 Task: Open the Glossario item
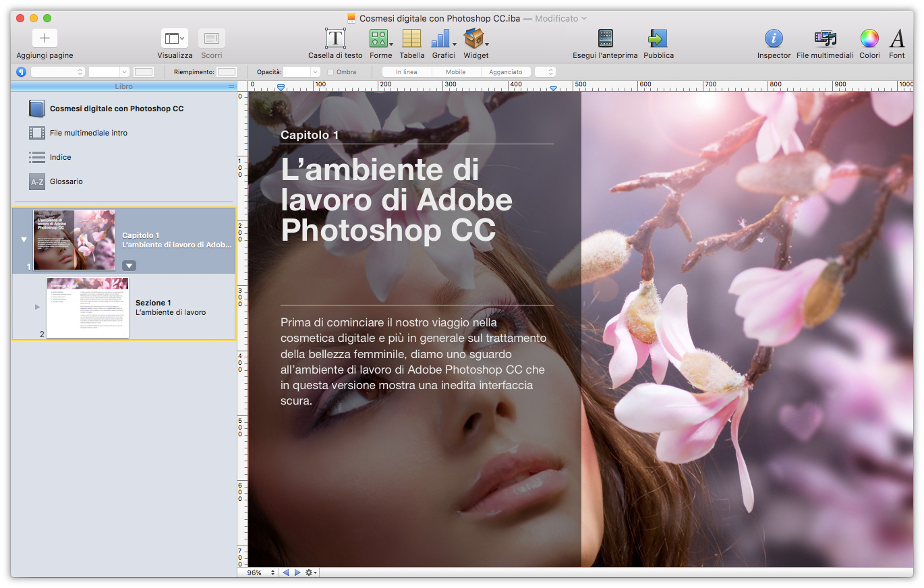click(66, 181)
